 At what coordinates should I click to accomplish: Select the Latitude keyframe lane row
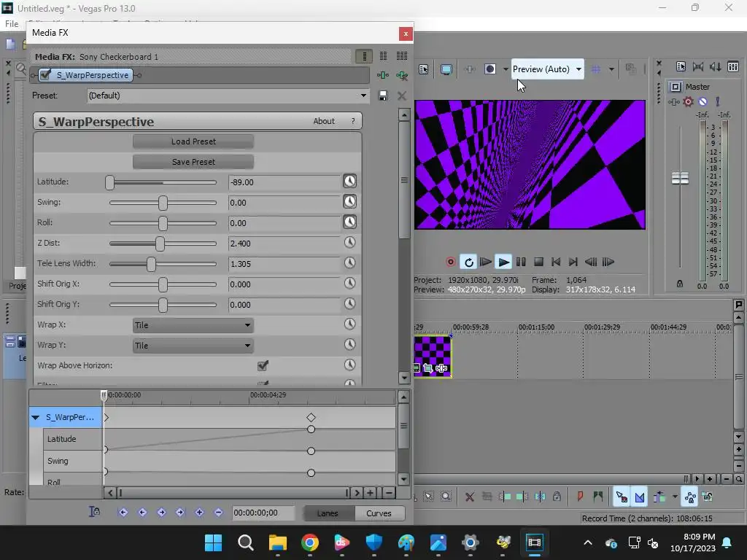point(72,439)
